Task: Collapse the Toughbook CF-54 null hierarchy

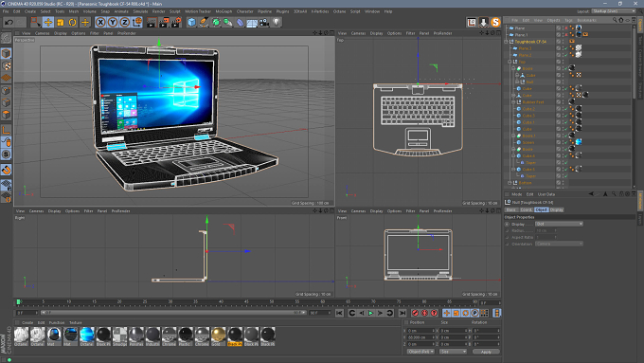Action: 507,42
